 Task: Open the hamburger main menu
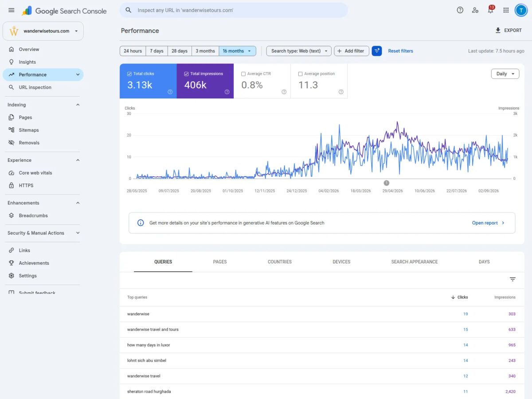12,10
